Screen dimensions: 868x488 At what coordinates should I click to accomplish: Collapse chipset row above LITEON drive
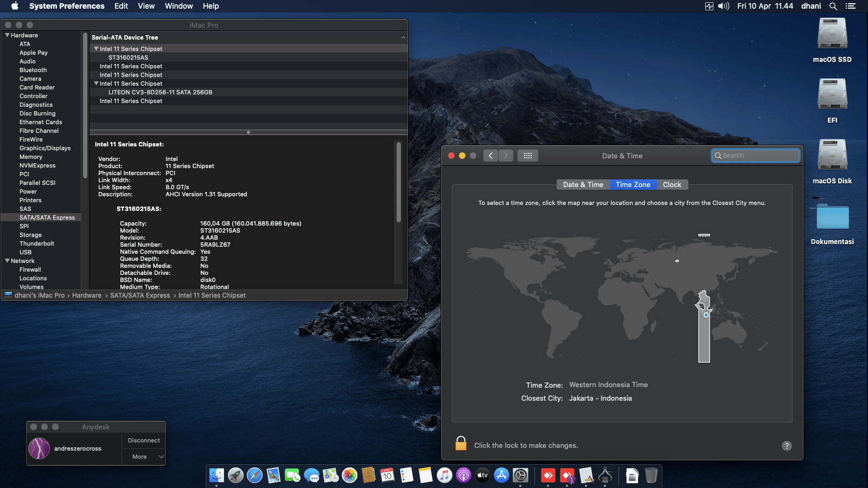[96, 84]
